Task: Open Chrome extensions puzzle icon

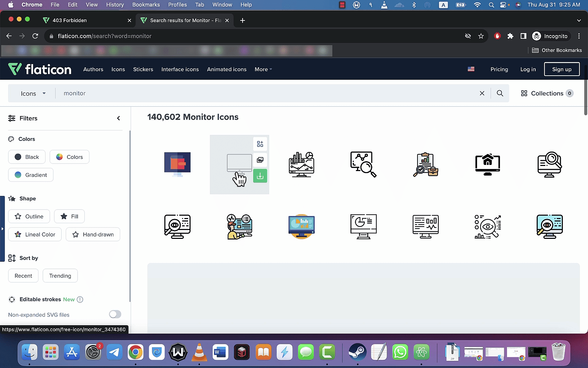Action: (510, 36)
